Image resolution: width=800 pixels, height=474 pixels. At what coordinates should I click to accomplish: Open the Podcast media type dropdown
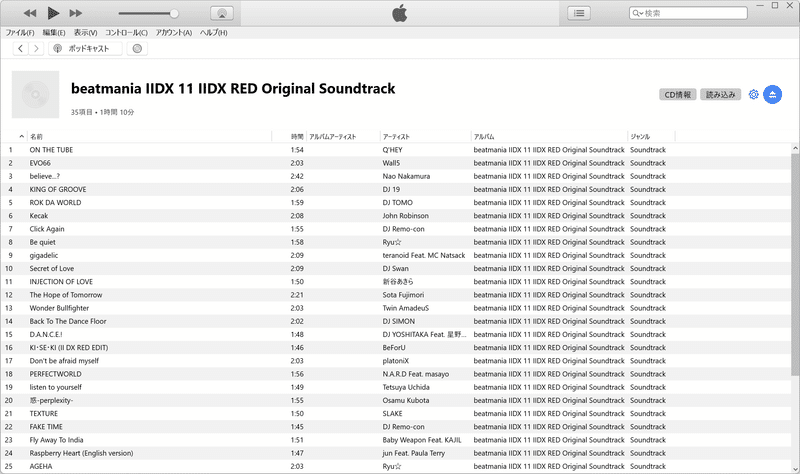point(85,48)
